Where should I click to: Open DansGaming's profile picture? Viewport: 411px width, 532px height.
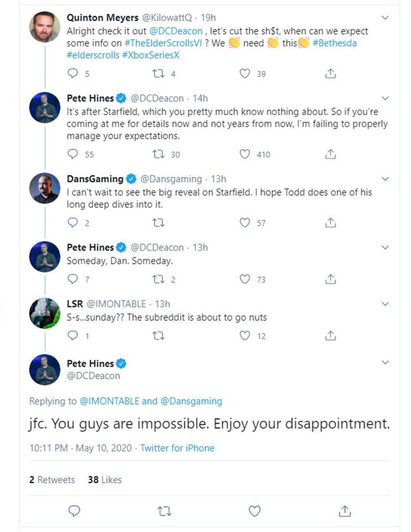pyautogui.click(x=45, y=188)
